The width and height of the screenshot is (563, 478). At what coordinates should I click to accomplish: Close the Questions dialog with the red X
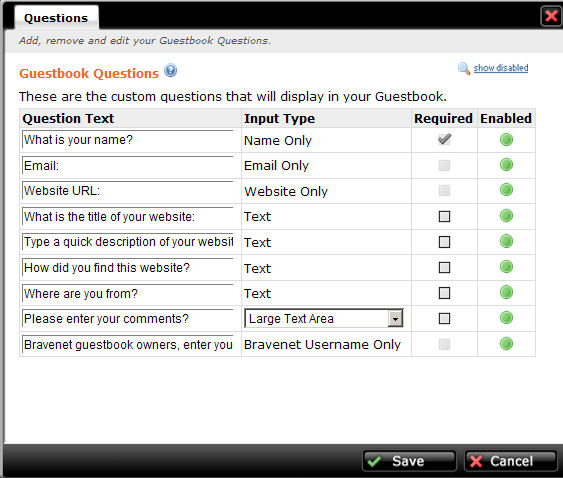tap(551, 16)
